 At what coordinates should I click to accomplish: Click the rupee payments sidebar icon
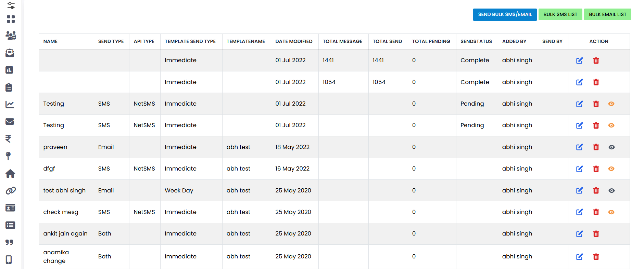tap(8, 139)
